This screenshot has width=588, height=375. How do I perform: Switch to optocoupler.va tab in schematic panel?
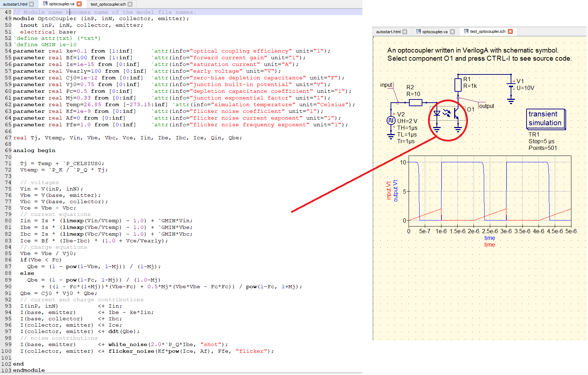pyautogui.click(x=435, y=32)
